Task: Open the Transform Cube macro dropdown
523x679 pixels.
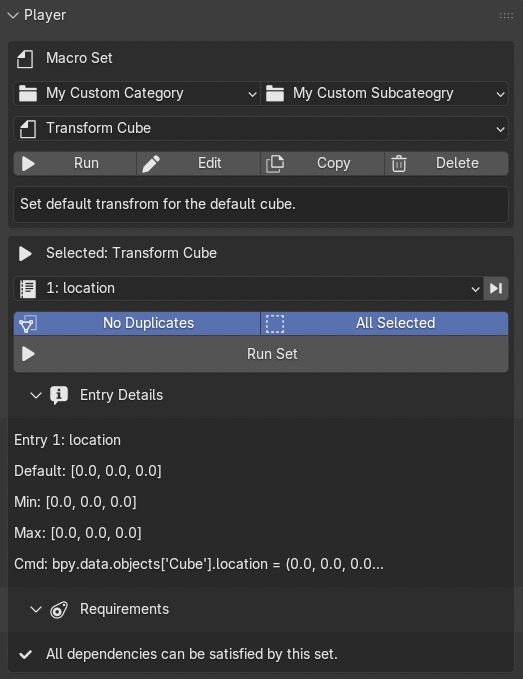Action: 261,129
